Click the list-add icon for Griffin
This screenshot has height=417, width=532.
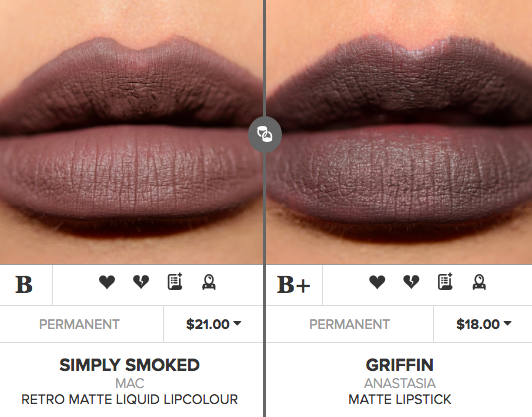[x=445, y=282]
